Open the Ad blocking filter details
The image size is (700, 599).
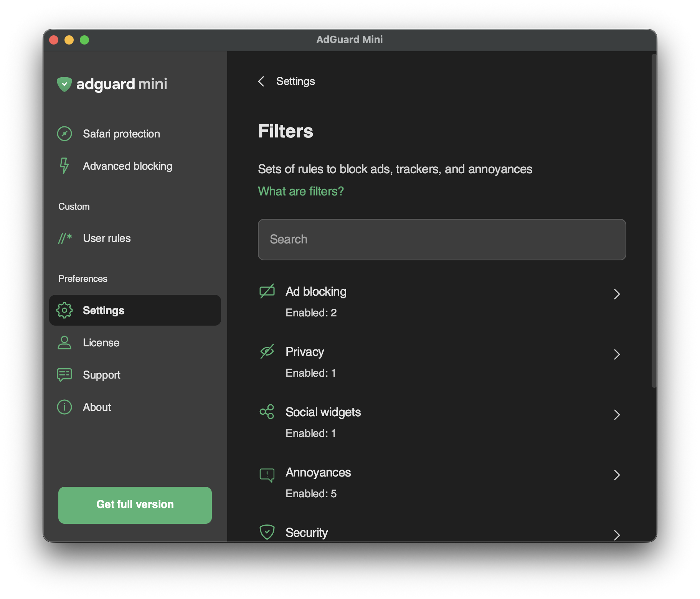(617, 294)
